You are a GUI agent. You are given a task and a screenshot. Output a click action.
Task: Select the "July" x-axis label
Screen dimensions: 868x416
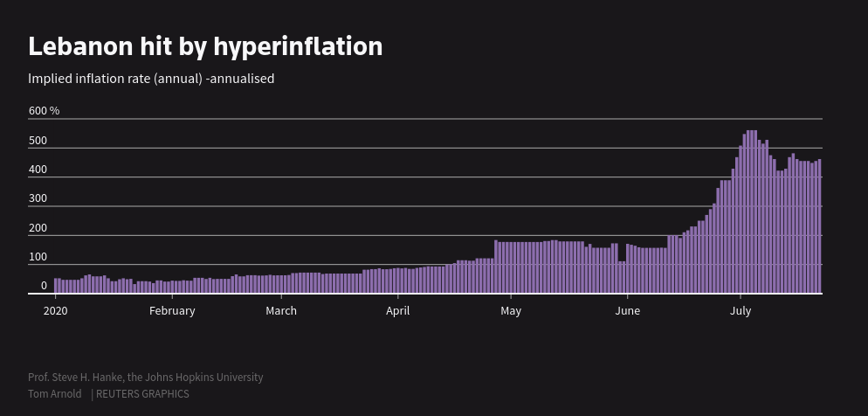pos(741,310)
